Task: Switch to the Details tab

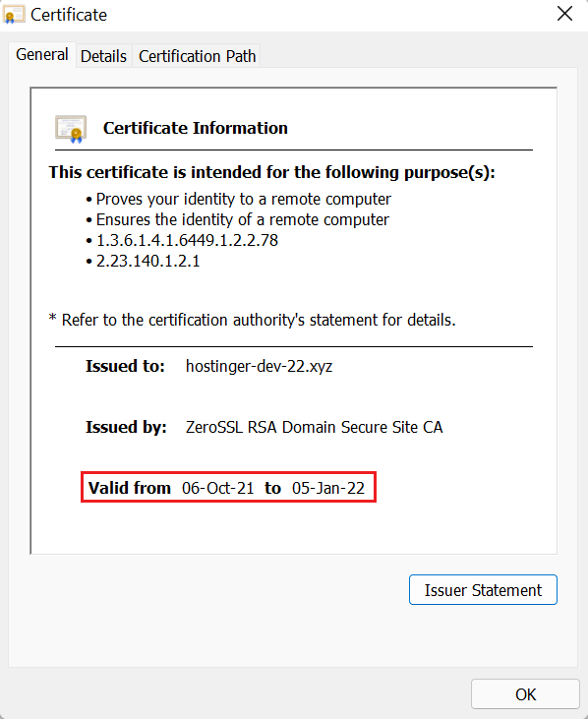Action: pyautogui.click(x=103, y=56)
